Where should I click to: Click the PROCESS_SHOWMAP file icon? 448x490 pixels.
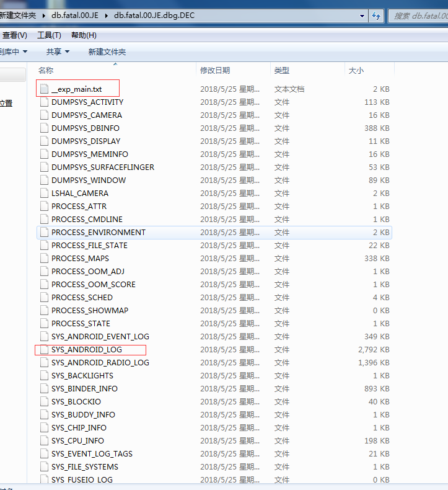coord(45,311)
